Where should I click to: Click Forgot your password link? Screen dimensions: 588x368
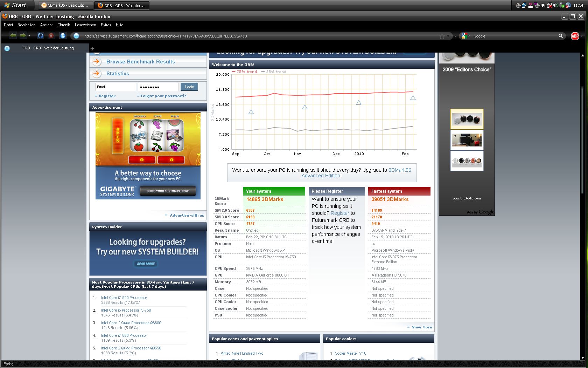click(163, 96)
